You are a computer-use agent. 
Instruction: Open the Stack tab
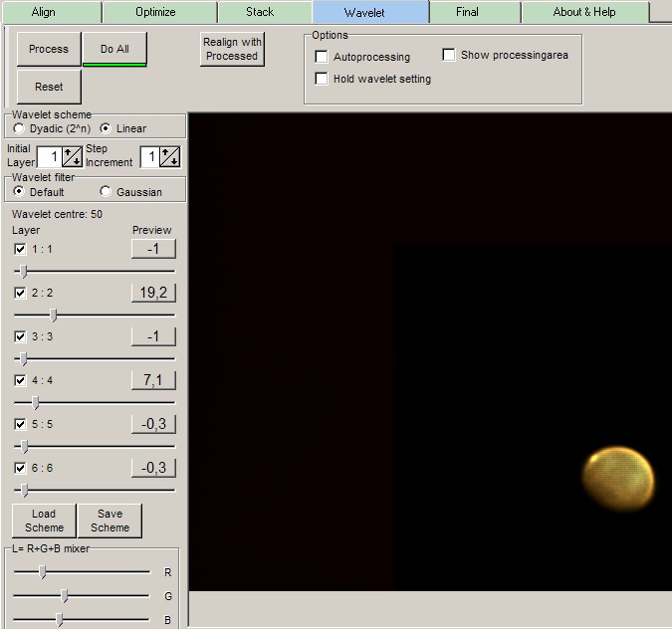[260, 12]
